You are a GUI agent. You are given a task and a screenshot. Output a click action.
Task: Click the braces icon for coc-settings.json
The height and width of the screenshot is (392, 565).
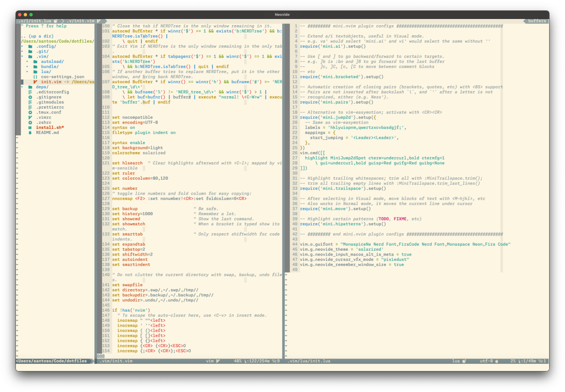(x=35, y=77)
